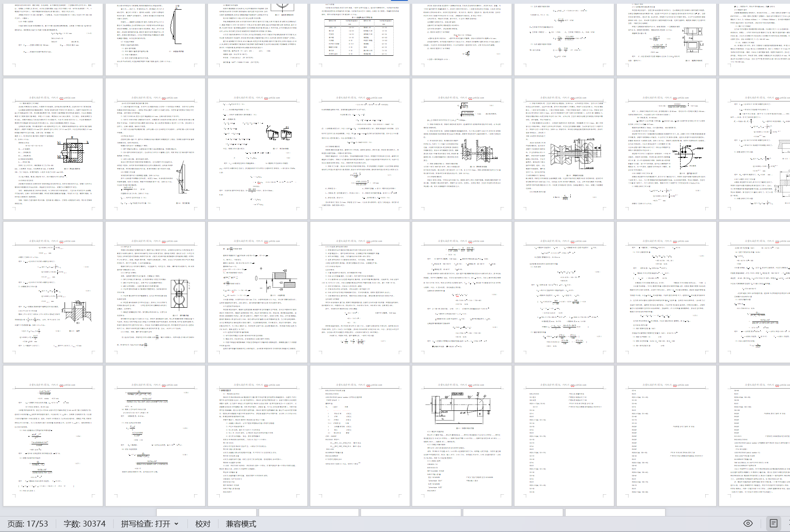Select page with shaft drawing at top

462,436
